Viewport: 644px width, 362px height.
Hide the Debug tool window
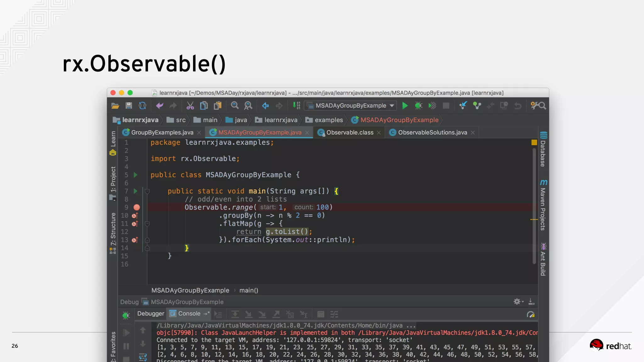pyautogui.click(x=531, y=302)
